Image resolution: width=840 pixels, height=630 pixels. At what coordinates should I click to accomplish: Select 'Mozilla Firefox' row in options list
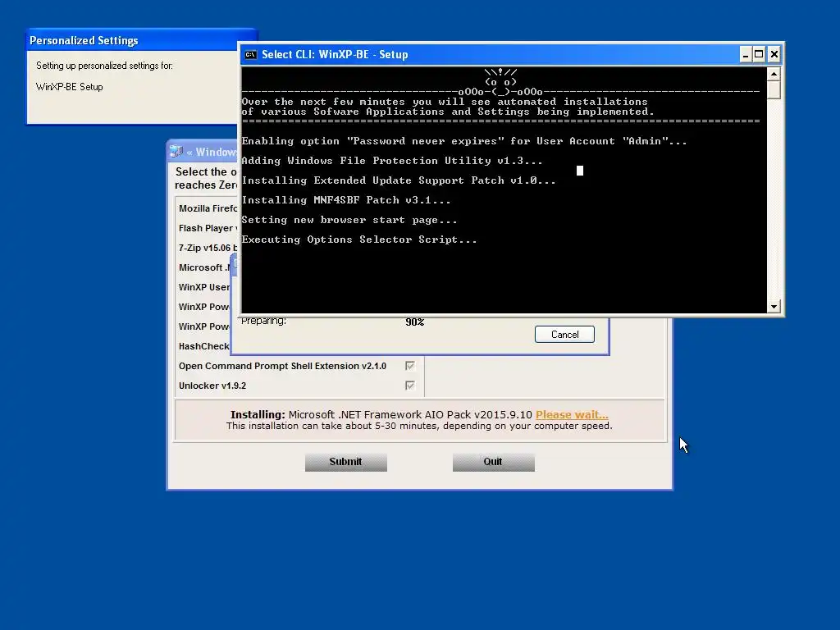[206, 208]
